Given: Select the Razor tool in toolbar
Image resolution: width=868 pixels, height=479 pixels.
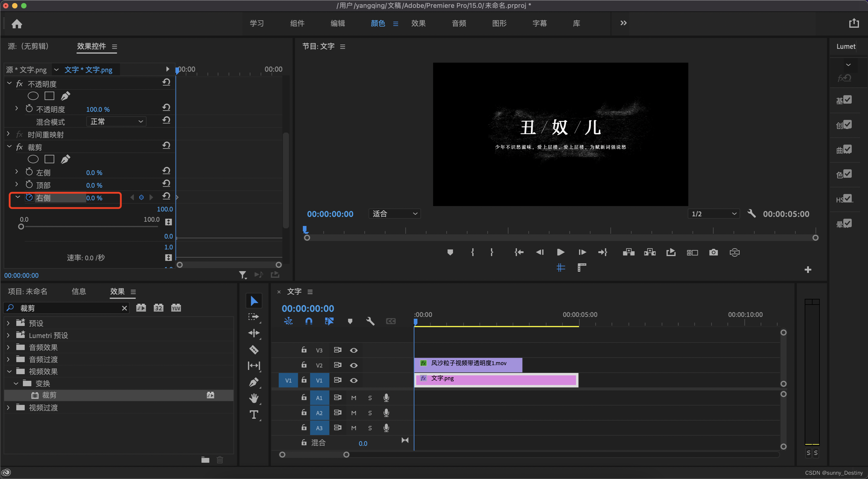Looking at the screenshot, I should click(254, 350).
